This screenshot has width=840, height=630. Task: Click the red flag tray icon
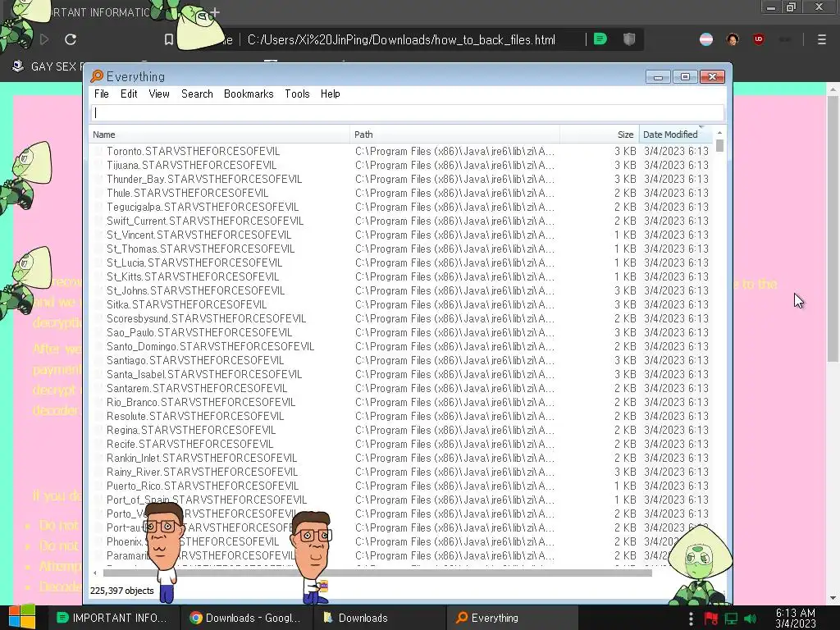(x=711, y=619)
